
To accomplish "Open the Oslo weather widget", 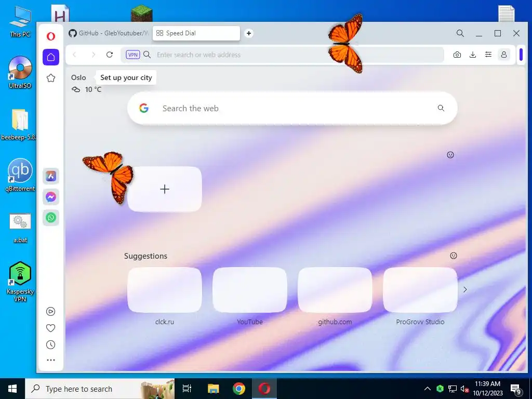I will (86, 84).
